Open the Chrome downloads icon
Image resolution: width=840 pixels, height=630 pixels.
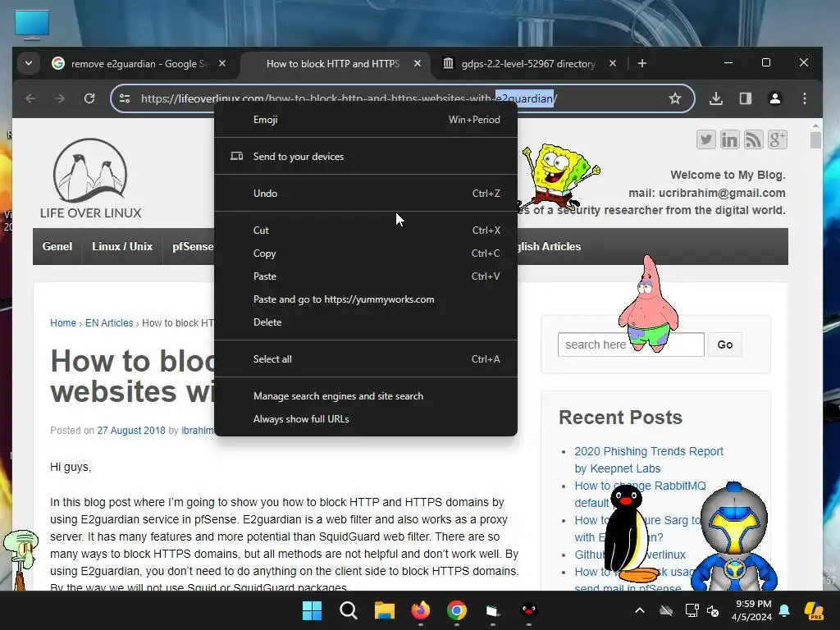[716, 98]
